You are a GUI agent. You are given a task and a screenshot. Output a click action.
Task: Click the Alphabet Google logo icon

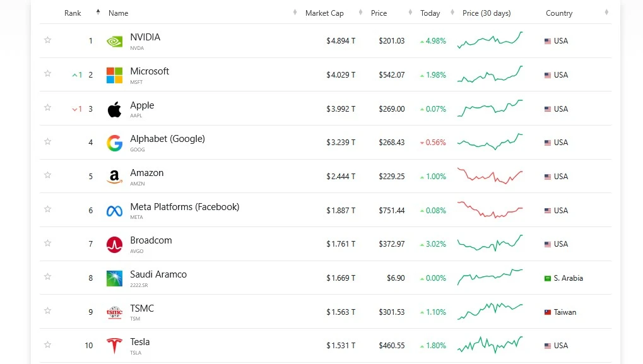pos(114,143)
